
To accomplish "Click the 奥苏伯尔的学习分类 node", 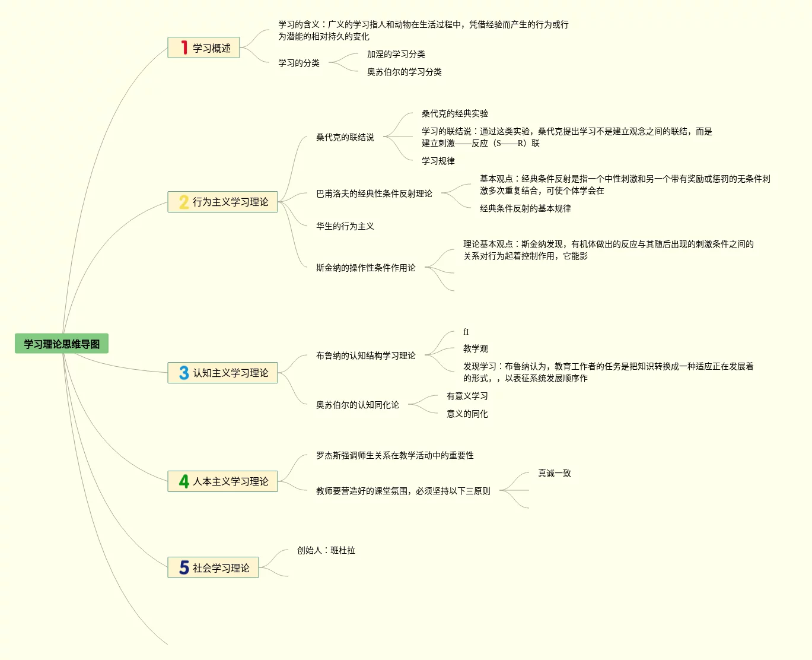I will click(404, 72).
